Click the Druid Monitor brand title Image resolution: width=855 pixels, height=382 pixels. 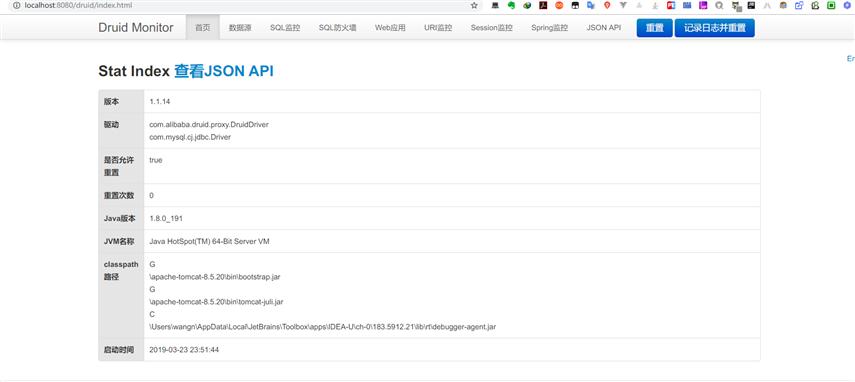pos(136,28)
